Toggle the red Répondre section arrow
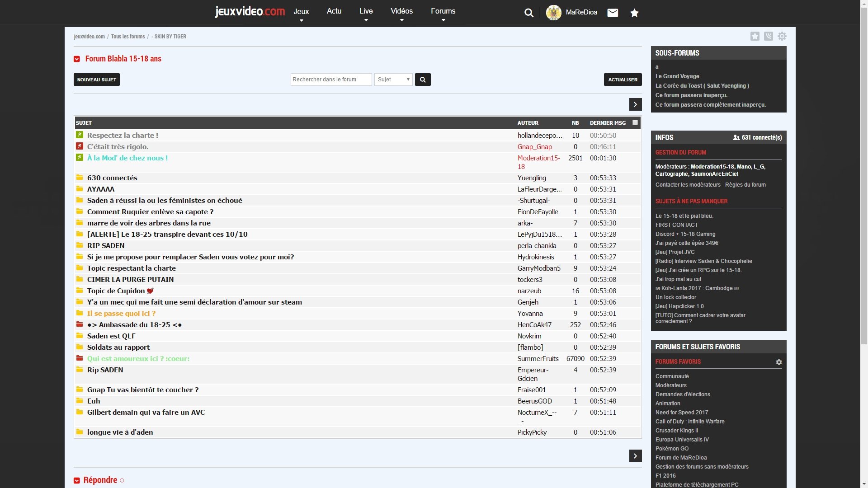Screen dimensions: 868x488 coord(77,480)
